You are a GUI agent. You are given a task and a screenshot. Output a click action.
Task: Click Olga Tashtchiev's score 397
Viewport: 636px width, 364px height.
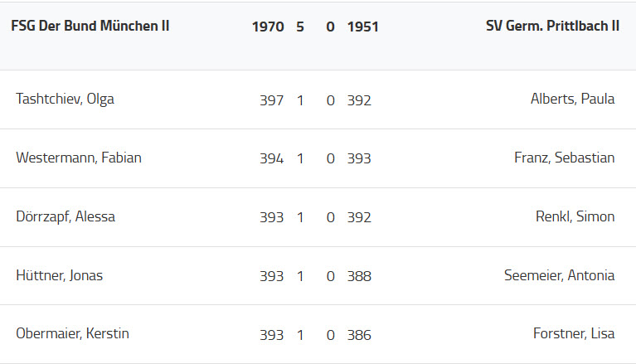point(271,100)
